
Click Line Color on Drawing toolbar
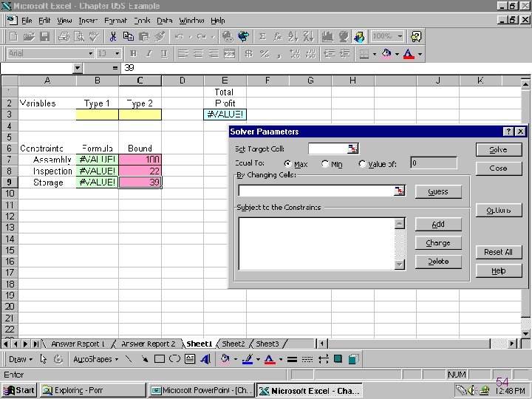click(x=248, y=359)
